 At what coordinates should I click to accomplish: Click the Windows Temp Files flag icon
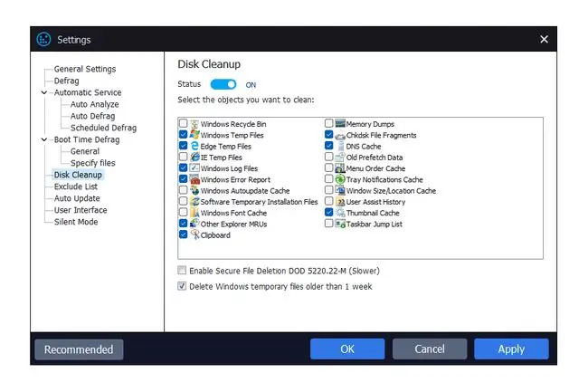[x=194, y=135]
